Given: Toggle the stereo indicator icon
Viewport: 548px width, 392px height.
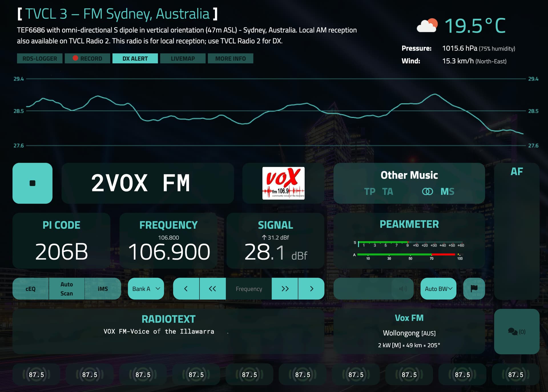Looking at the screenshot, I should click(x=427, y=191).
